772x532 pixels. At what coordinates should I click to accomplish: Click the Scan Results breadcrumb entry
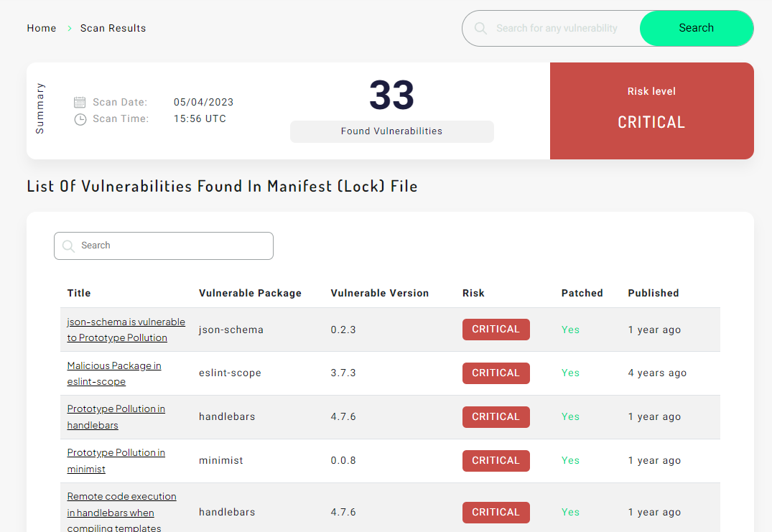[x=113, y=28]
